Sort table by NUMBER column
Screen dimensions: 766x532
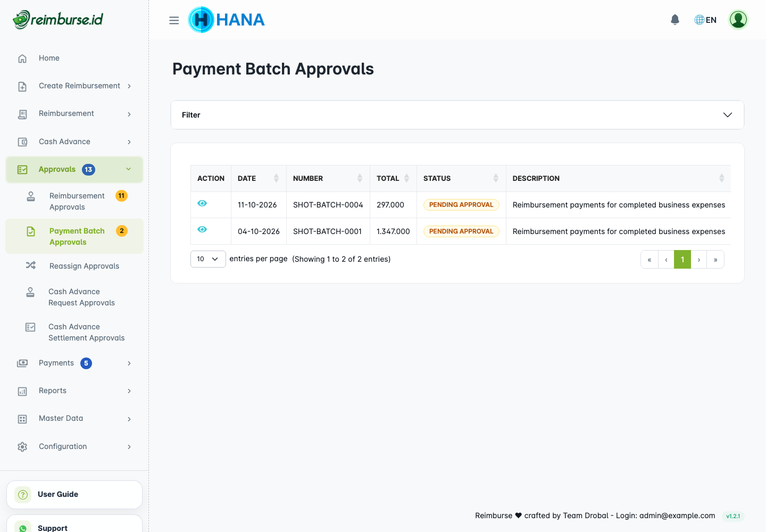328,178
